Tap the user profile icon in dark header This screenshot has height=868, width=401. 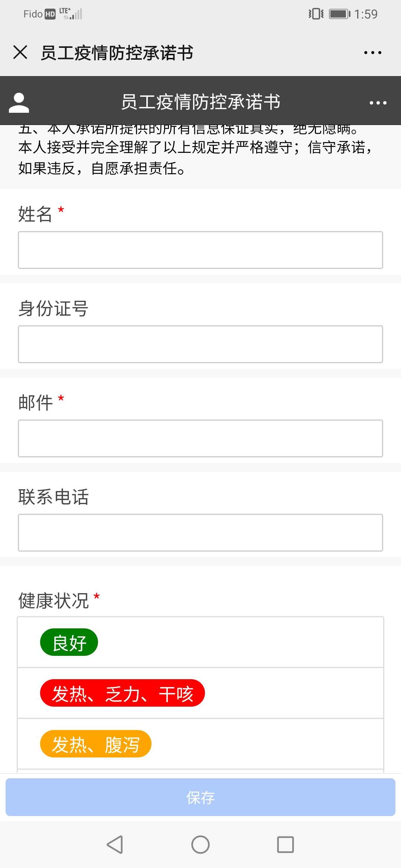19,103
